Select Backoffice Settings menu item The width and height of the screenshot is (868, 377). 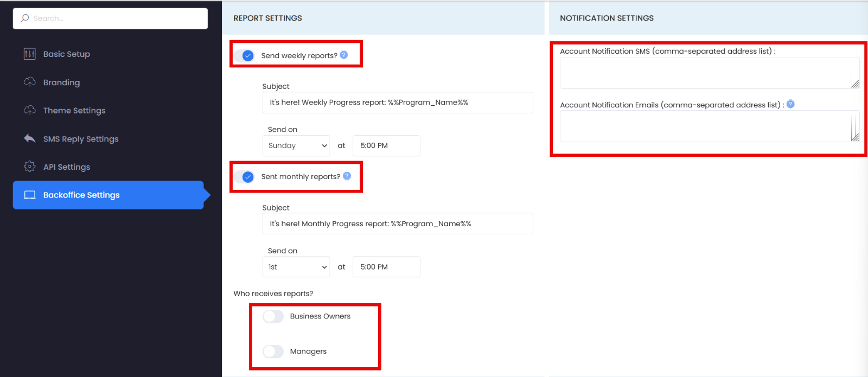pyautogui.click(x=108, y=195)
